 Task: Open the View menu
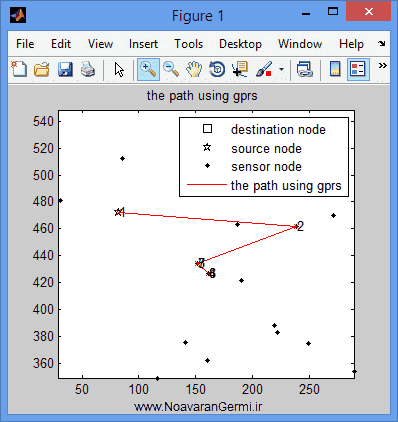click(100, 44)
